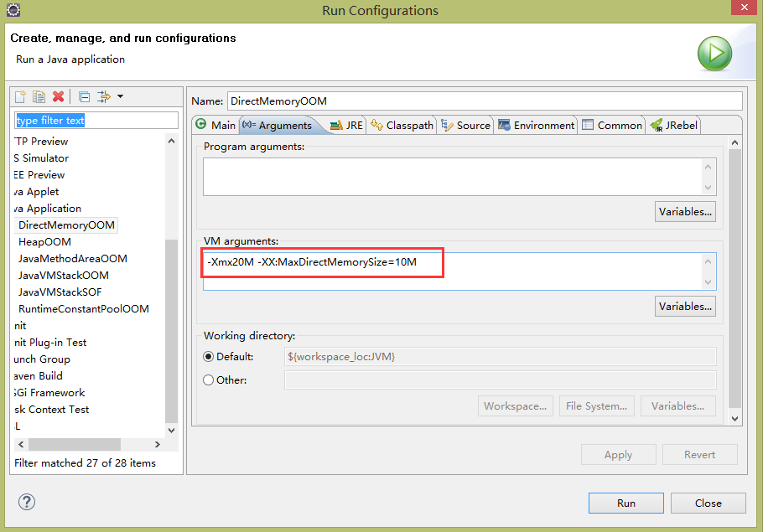
Task: Open the filter dropdown arrow in toolbar
Action: [120, 96]
